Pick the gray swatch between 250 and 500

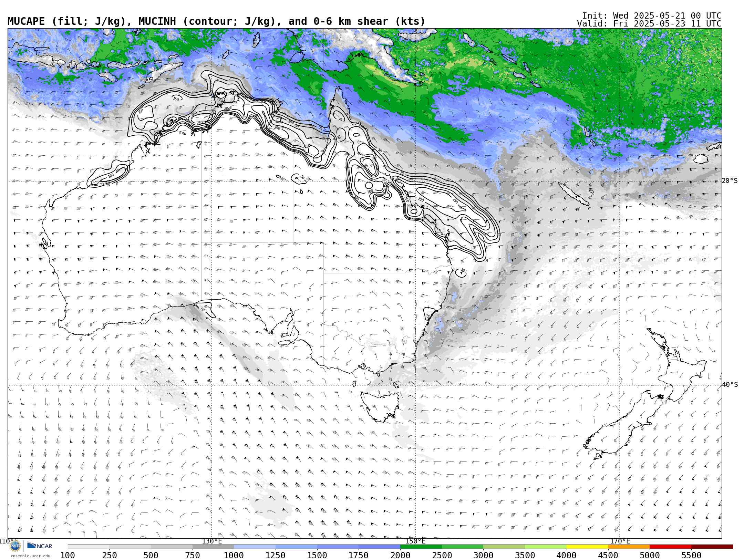pos(130,547)
